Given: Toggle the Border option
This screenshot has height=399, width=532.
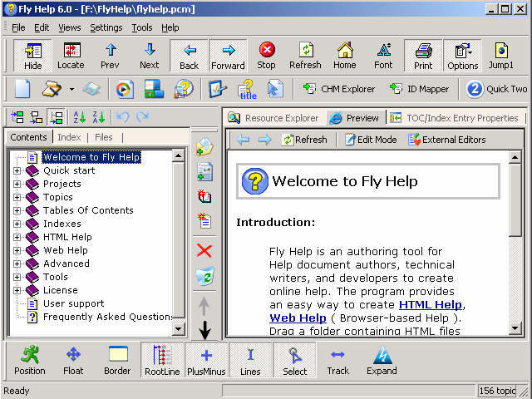Looking at the screenshot, I should [117, 360].
